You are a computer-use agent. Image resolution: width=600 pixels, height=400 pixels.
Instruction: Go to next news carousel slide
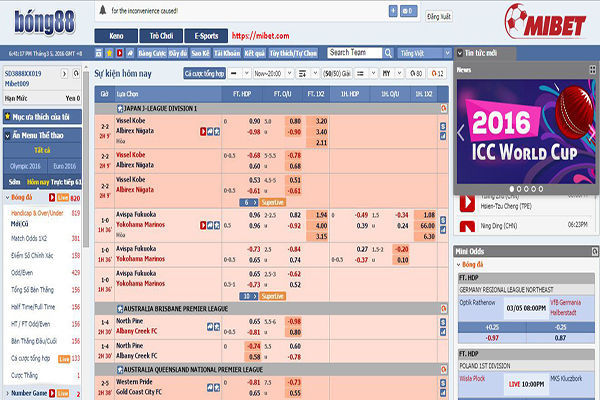(x=592, y=133)
